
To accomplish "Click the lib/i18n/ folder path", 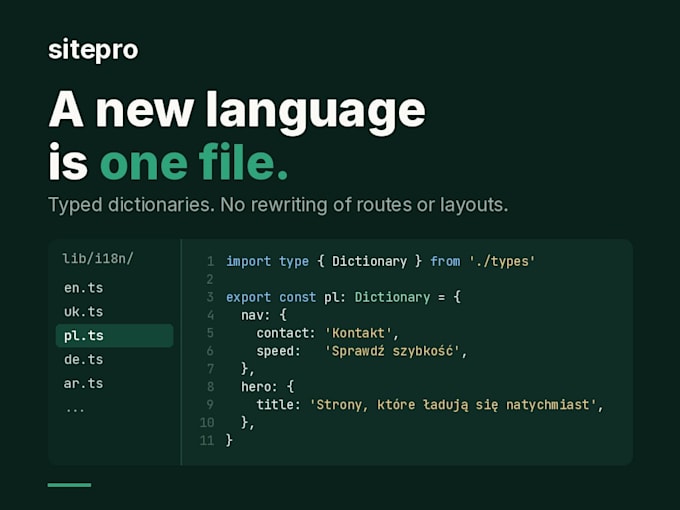I will [x=98, y=258].
